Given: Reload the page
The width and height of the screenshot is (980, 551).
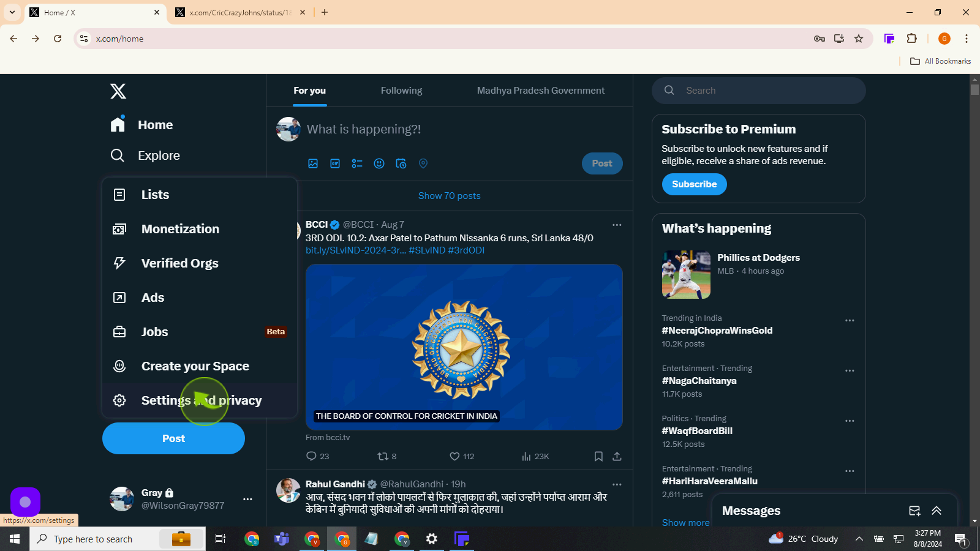Looking at the screenshot, I should point(58,39).
